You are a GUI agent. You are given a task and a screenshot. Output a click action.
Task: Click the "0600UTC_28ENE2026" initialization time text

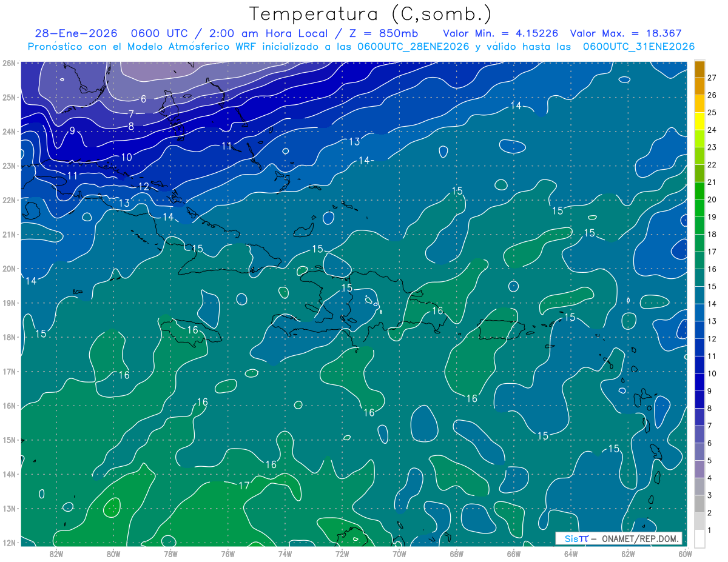(413, 47)
